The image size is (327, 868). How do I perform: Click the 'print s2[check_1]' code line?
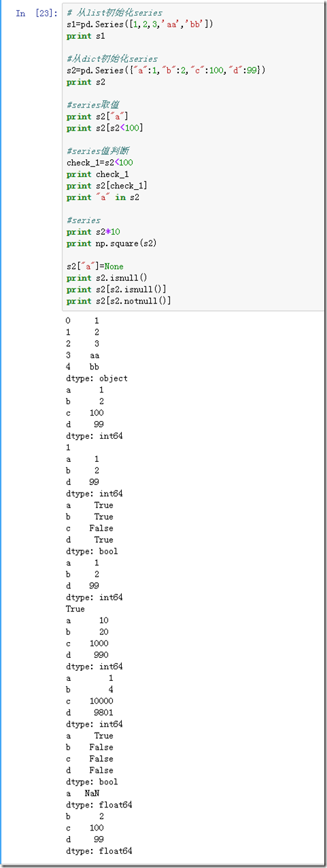tap(107, 186)
